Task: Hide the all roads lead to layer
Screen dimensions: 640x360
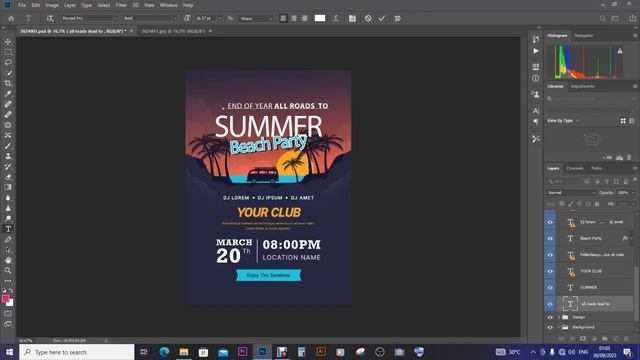Action: [x=550, y=304]
